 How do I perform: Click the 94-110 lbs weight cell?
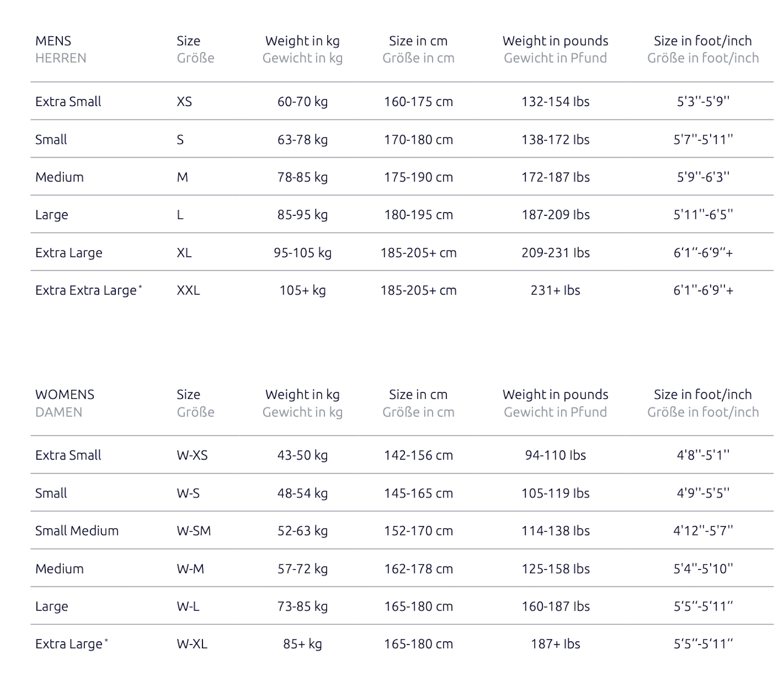(x=555, y=456)
